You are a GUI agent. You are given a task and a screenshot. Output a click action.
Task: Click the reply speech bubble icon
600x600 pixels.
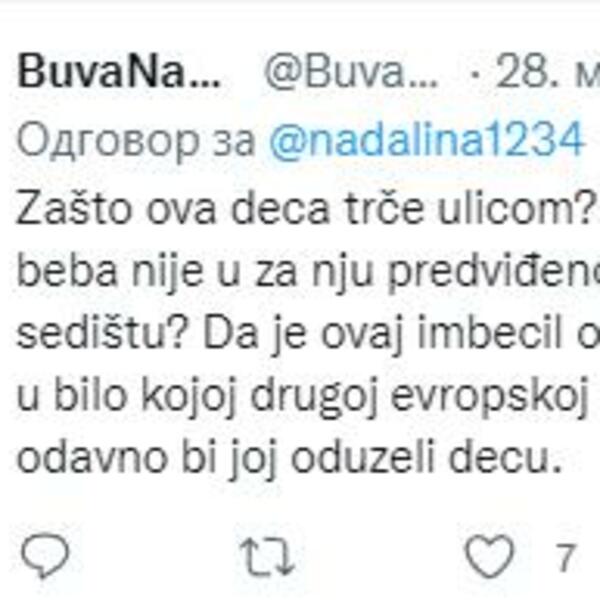45,556
